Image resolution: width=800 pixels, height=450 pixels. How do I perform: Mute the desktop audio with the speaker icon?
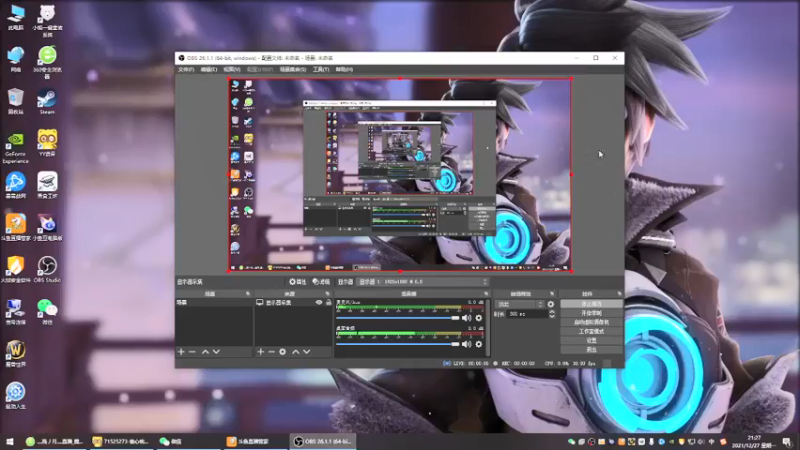point(466,344)
